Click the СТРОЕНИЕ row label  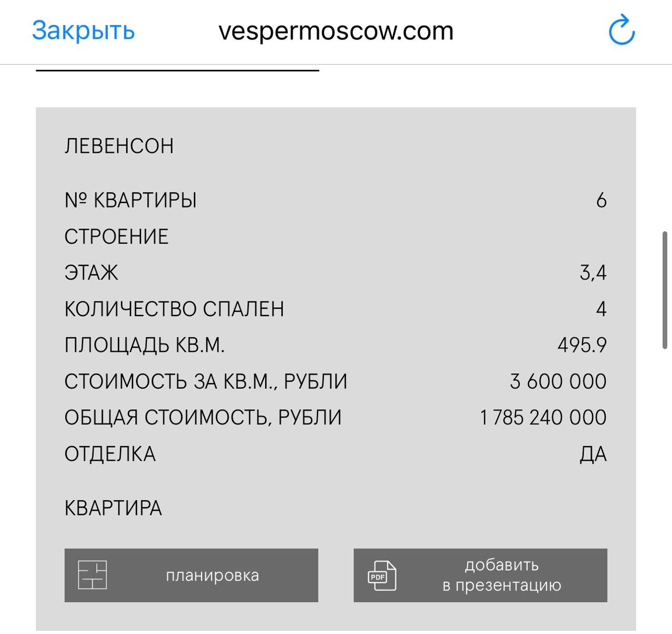(x=117, y=236)
